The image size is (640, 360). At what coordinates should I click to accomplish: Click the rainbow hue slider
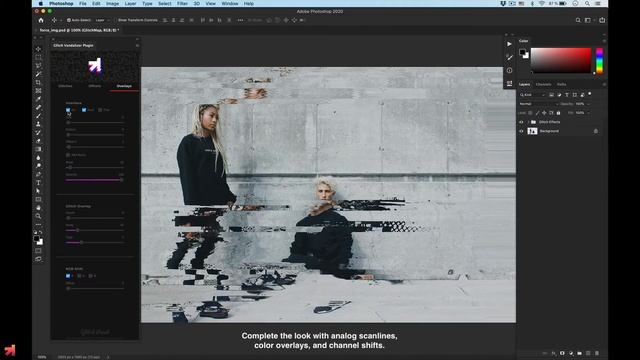tap(599, 60)
